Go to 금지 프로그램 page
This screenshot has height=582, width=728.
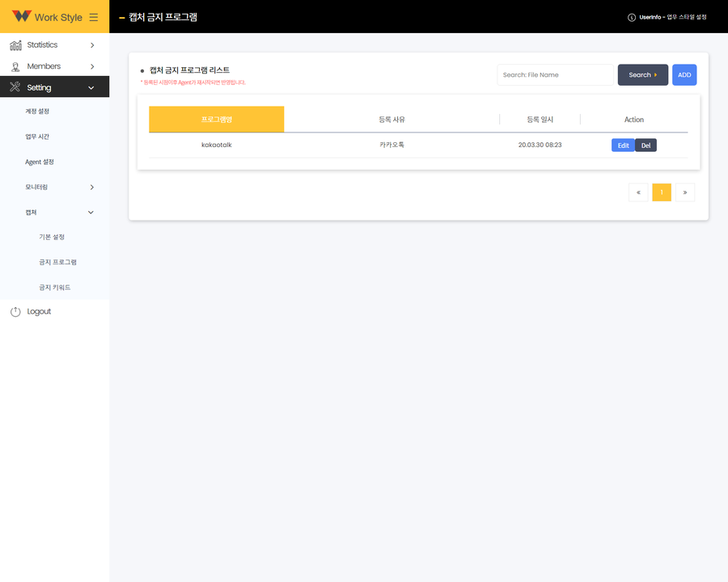click(x=57, y=262)
